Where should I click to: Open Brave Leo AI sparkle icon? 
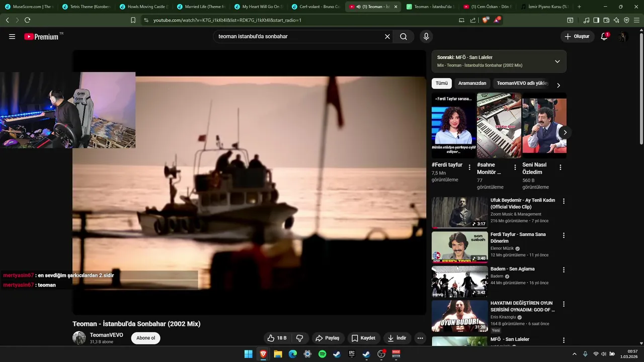(616, 20)
